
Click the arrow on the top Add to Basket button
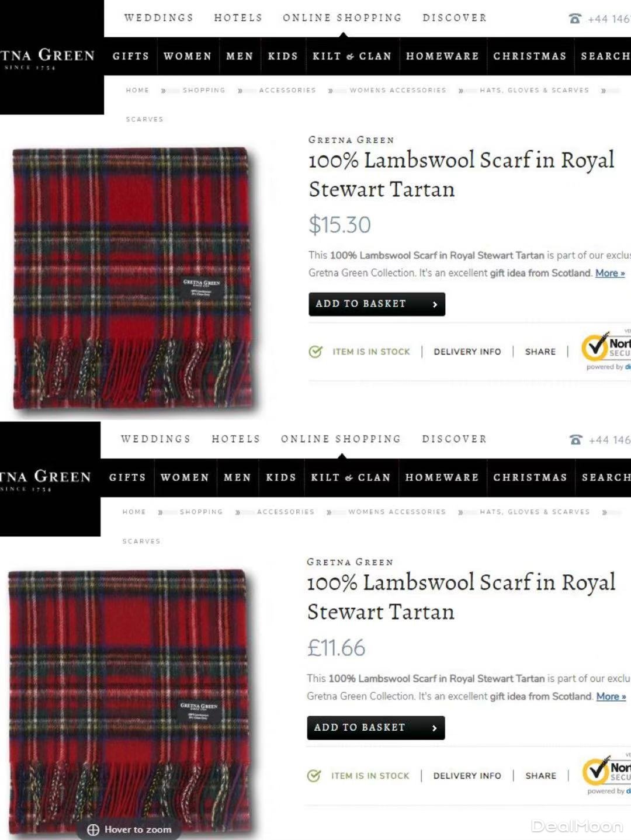pos(435,304)
